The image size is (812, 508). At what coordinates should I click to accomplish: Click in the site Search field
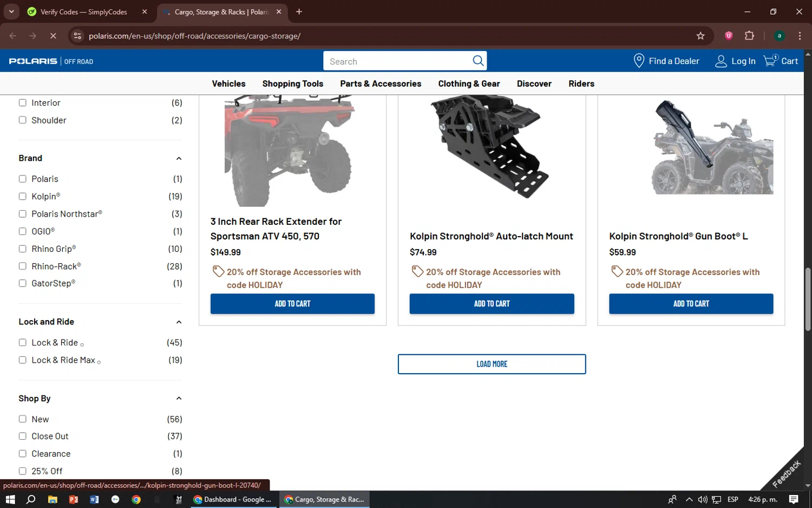click(398, 61)
